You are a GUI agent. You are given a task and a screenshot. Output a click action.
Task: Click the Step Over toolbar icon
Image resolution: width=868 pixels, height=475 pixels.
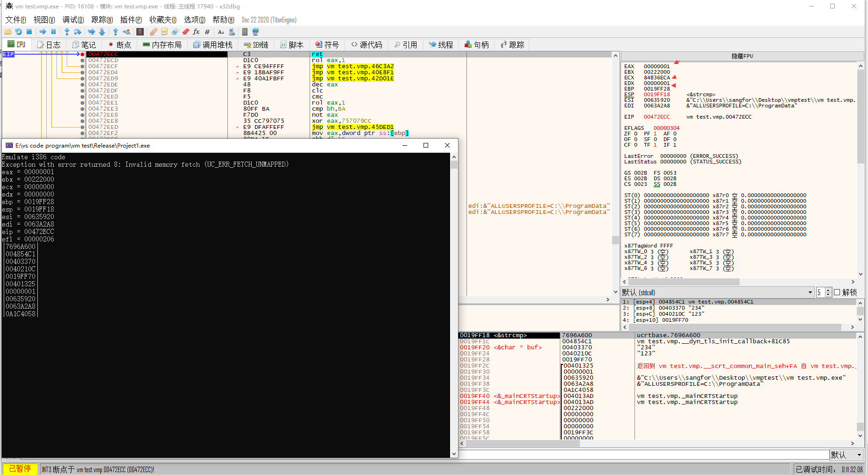coord(78,32)
